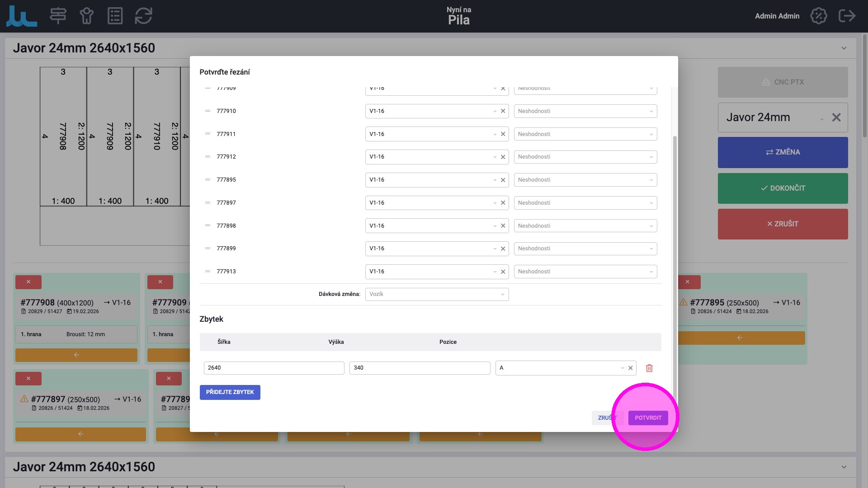Open the shirt icon in header
The width and height of the screenshot is (868, 488).
click(x=86, y=16)
